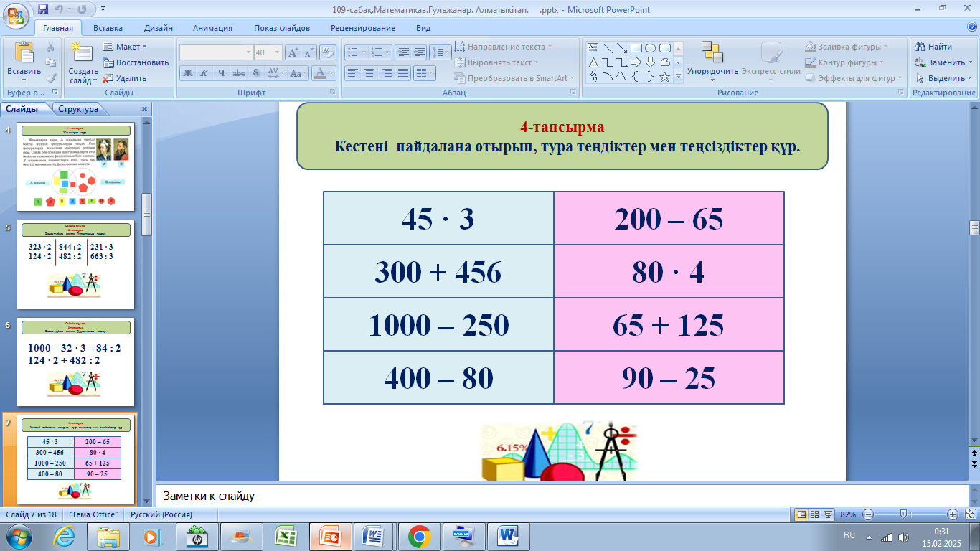Clear all text formatting with eraser icon
The image size is (980, 551).
328,52
